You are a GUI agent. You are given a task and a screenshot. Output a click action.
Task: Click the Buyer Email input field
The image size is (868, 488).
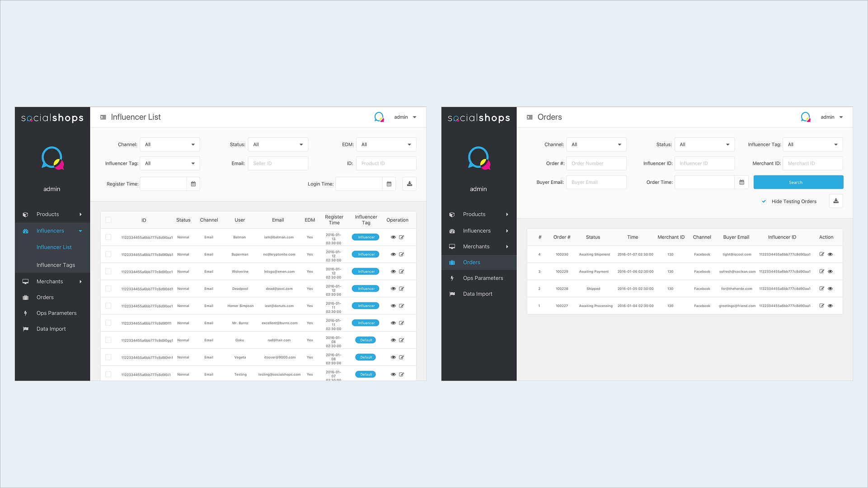coord(596,182)
